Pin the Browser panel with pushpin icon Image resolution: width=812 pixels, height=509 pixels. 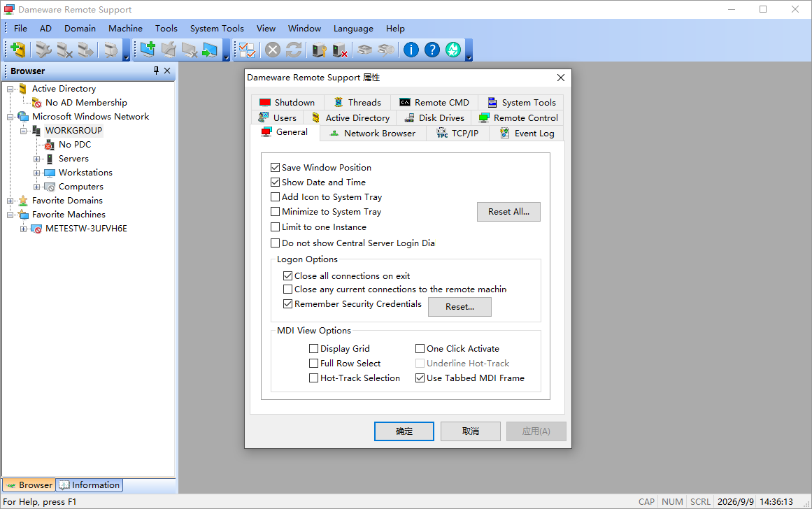[x=157, y=71]
